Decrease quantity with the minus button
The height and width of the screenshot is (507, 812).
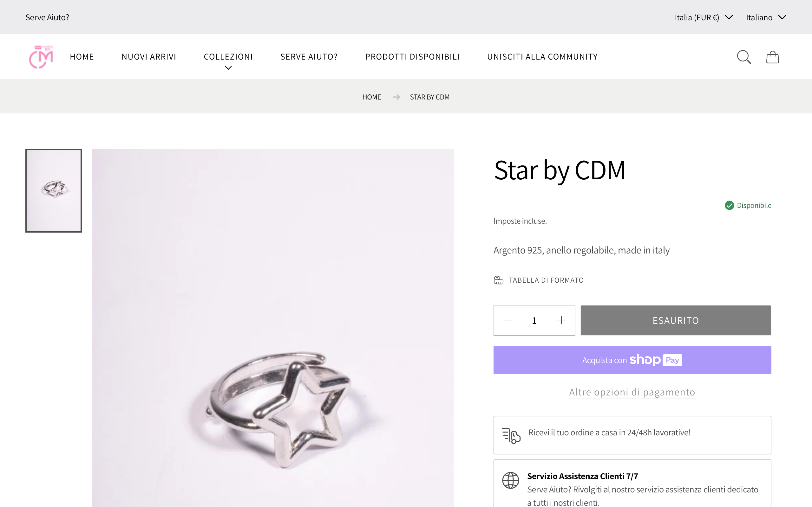[x=507, y=320]
